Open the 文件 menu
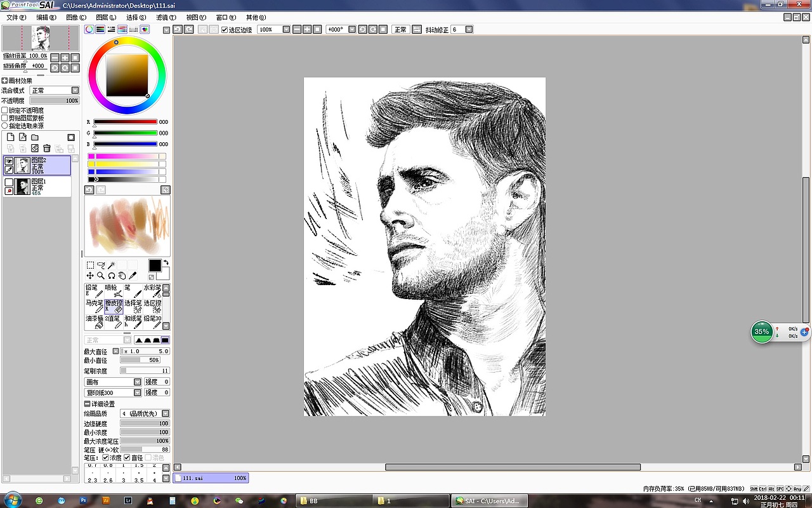812x508 pixels. (16, 17)
